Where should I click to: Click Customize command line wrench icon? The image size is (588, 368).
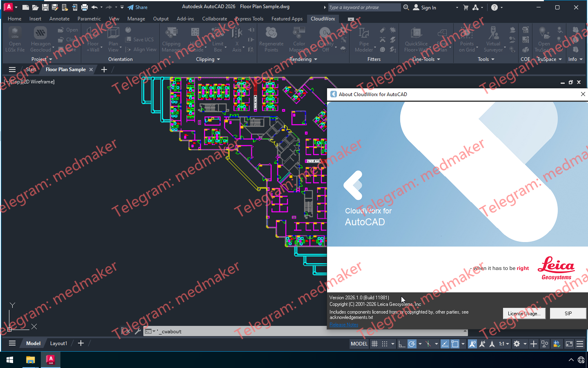click(x=138, y=331)
